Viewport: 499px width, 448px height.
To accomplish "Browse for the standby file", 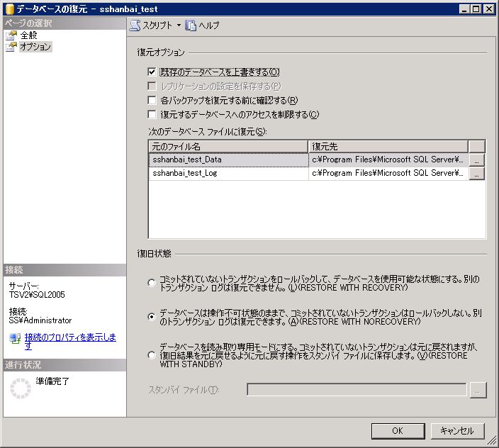I will [x=478, y=389].
